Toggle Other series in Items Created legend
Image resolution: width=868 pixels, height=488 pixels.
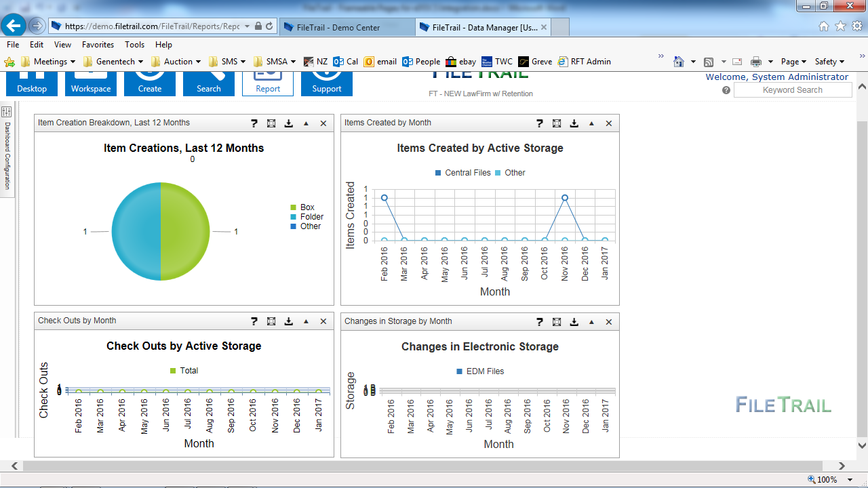tap(511, 173)
